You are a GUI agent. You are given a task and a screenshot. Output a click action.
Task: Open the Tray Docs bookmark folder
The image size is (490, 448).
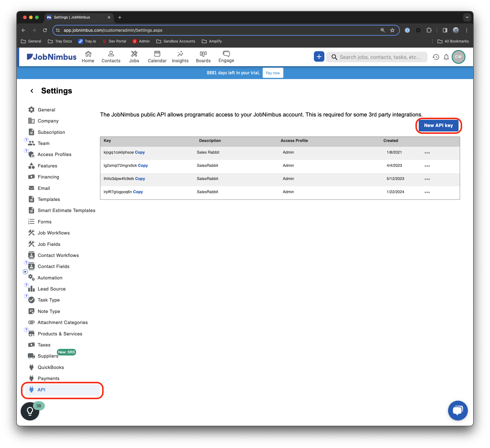pyautogui.click(x=60, y=41)
